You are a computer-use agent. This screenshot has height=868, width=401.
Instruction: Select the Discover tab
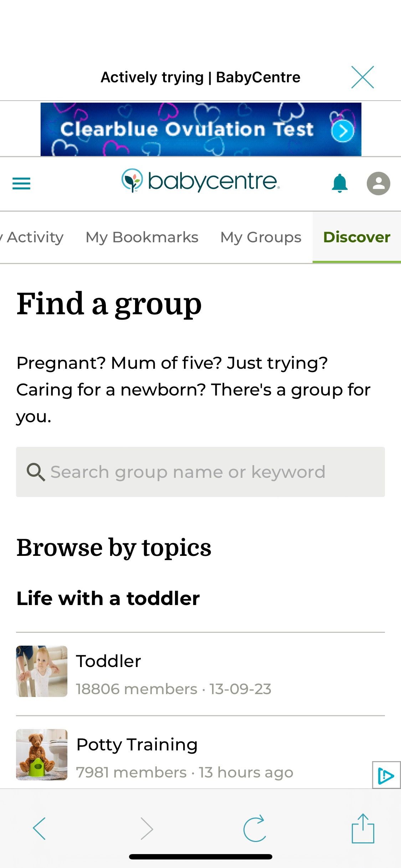356,237
